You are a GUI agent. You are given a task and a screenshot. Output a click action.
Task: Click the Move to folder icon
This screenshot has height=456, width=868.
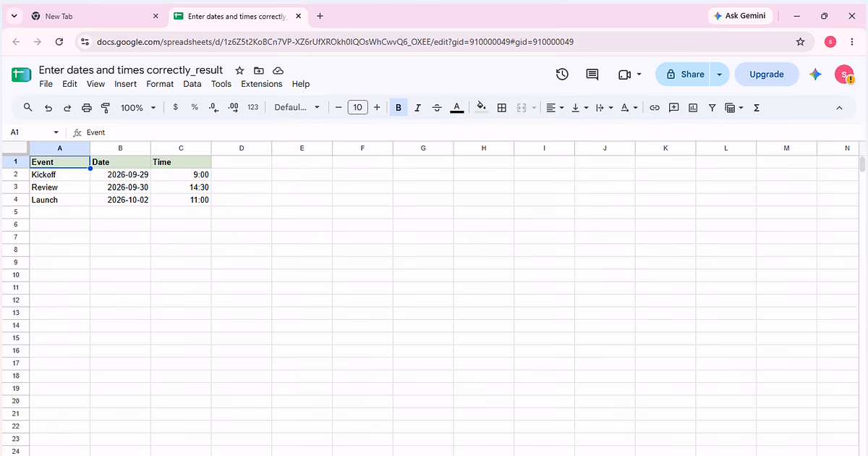259,70
